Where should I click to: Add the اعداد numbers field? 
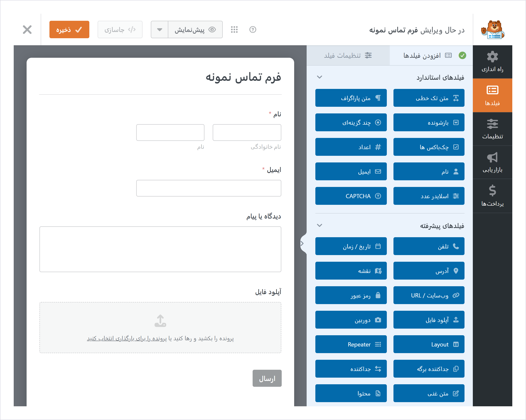pyautogui.click(x=351, y=147)
